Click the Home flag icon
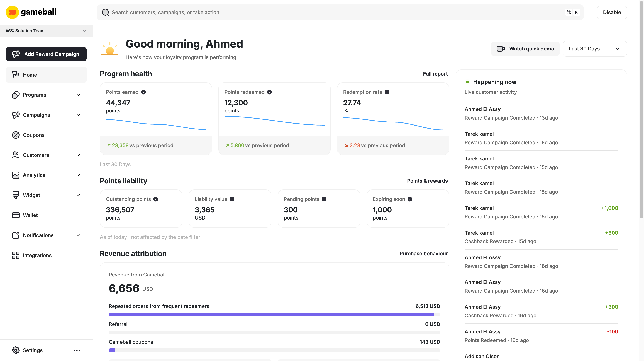644x361 pixels. (x=16, y=74)
